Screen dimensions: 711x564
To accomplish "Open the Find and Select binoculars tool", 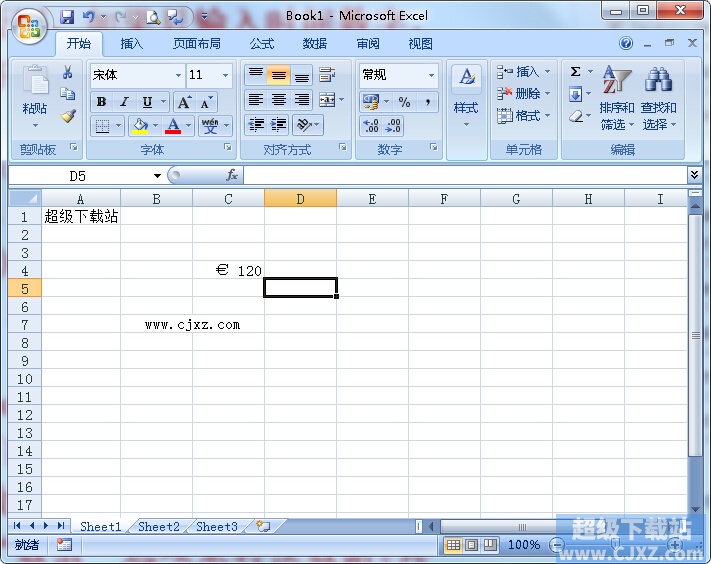I will tap(658, 100).
